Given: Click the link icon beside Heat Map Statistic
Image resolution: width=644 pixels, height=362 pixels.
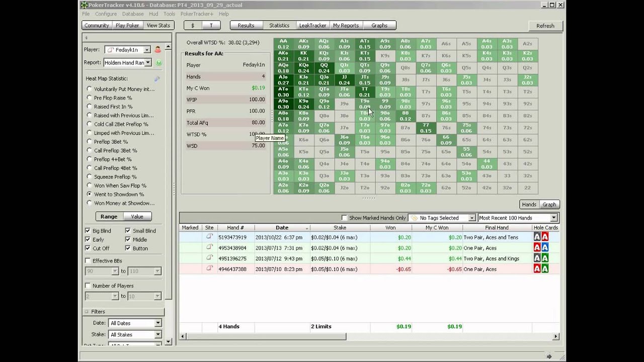Looking at the screenshot, I should tap(157, 78).
